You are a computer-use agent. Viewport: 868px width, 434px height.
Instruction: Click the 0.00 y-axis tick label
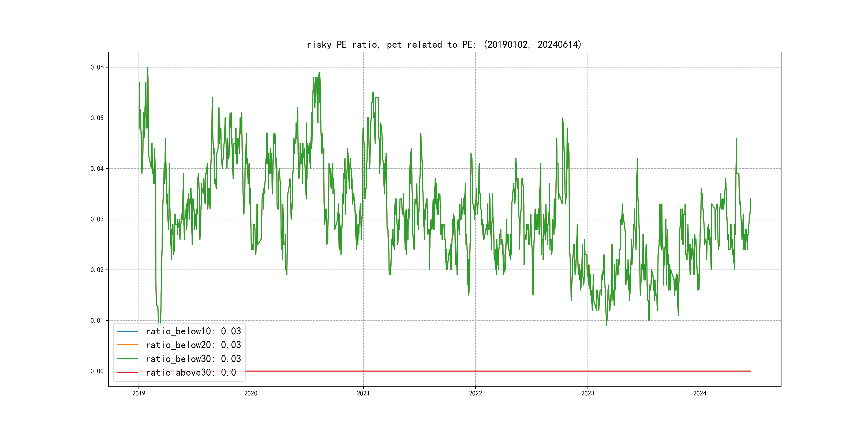point(97,371)
